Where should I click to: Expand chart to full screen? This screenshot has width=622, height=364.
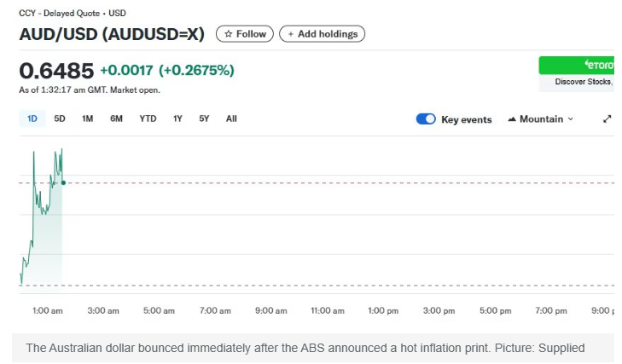607,119
